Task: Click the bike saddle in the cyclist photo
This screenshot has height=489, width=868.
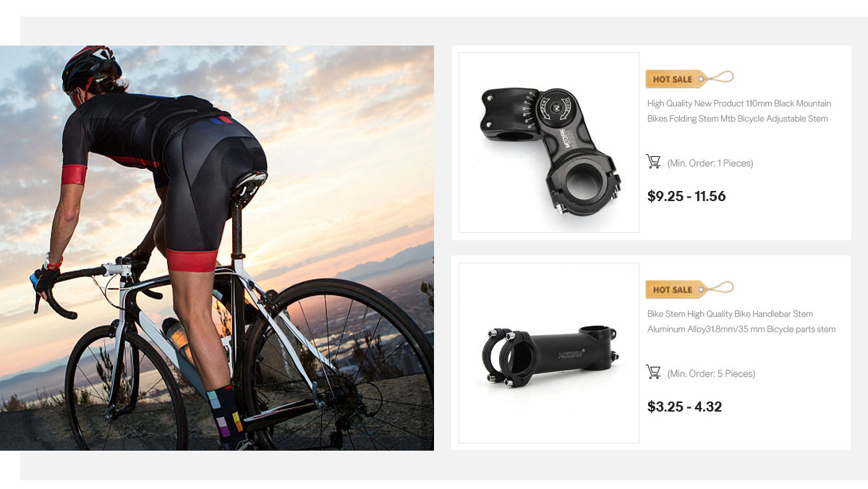Action: pos(249,185)
